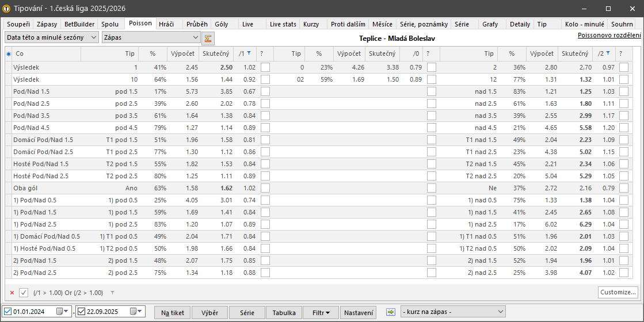The image size is (644, 322).
Task: Click the green arrow icon beside Nastavení
Action: tap(391, 312)
